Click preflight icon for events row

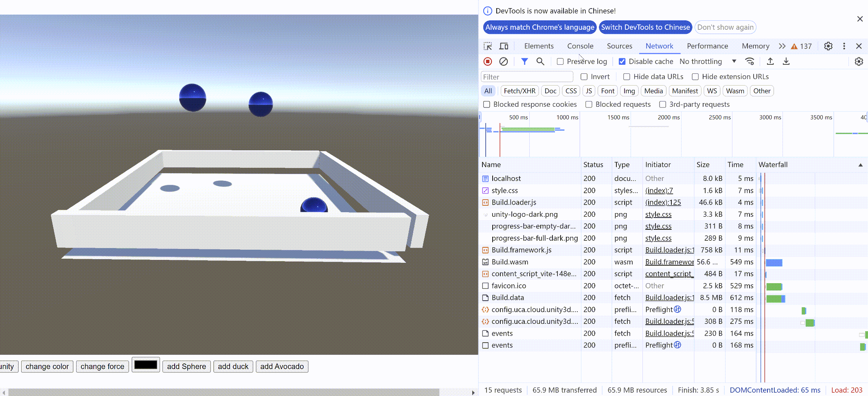point(677,345)
